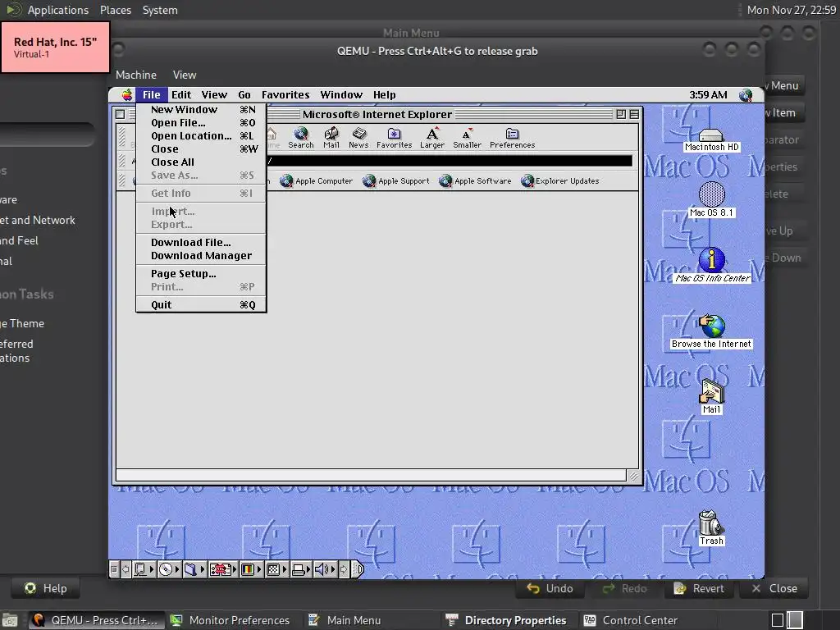This screenshot has width=840, height=630.
Task: Click the Control Strip close box at left end
Action: [x=113, y=569]
